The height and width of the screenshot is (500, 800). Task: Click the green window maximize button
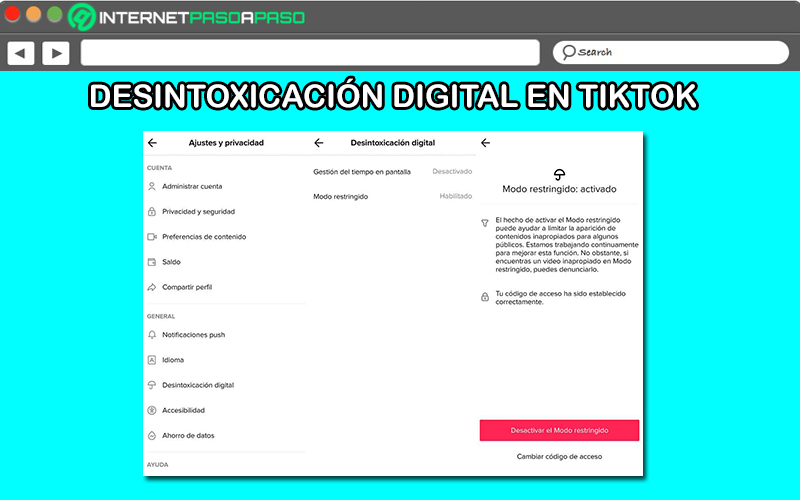(x=55, y=14)
